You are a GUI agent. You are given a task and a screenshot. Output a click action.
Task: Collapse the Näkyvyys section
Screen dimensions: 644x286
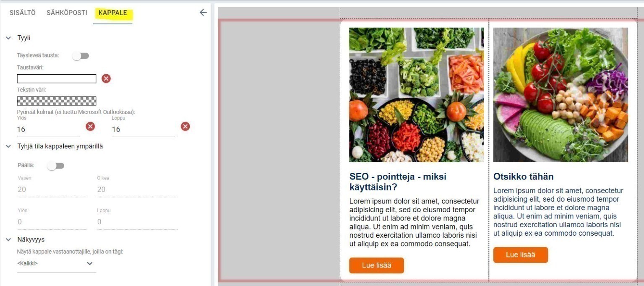tap(8, 239)
